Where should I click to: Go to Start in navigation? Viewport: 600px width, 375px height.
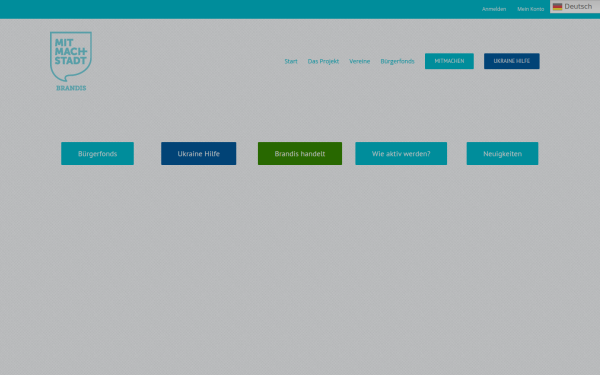click(x=291, y=61)
